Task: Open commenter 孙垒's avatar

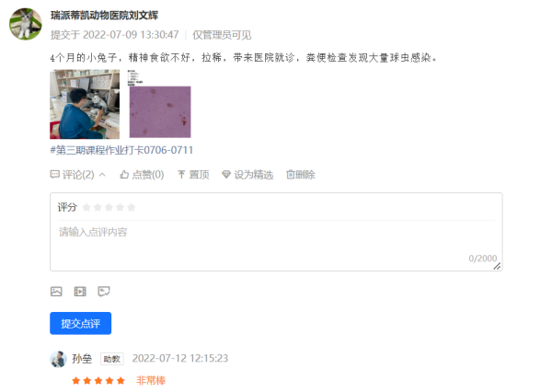Action: (58, 359)
